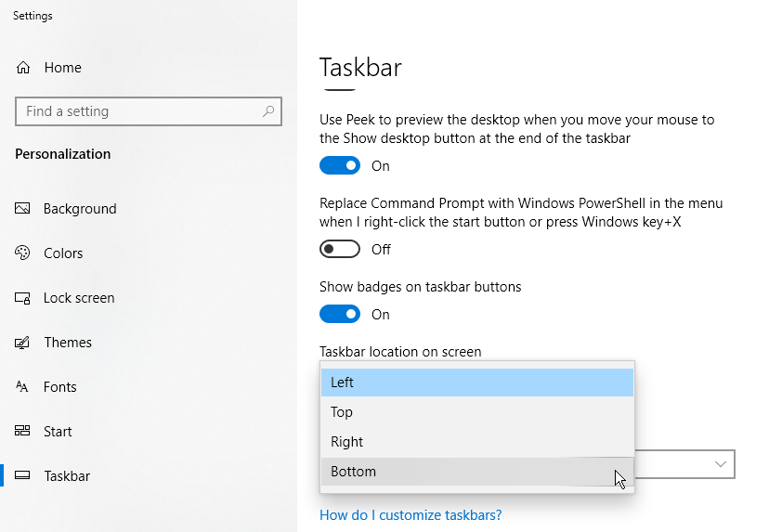The height and width of the screenshot is (532, 782).
Task: Turn off the Peek preview toggle
Action: point(340,165)
